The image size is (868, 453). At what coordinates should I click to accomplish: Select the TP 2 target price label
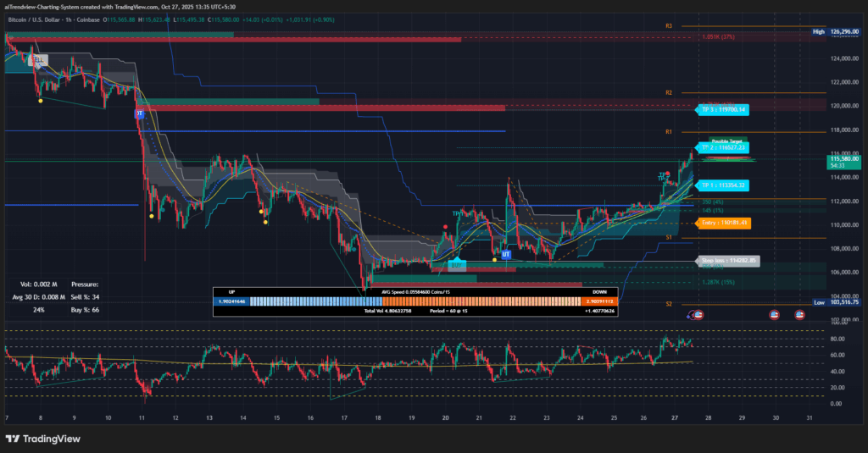coord(723,147)
